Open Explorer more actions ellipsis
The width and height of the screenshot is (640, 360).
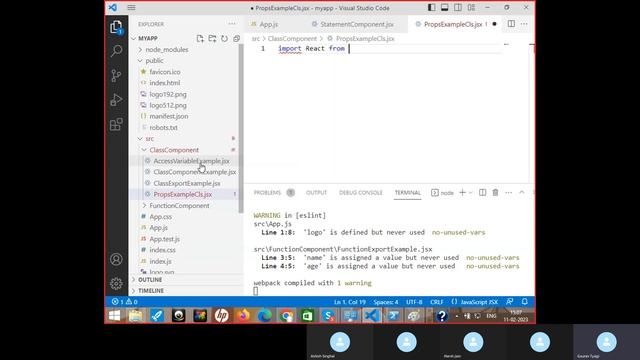tap(232, 24)
